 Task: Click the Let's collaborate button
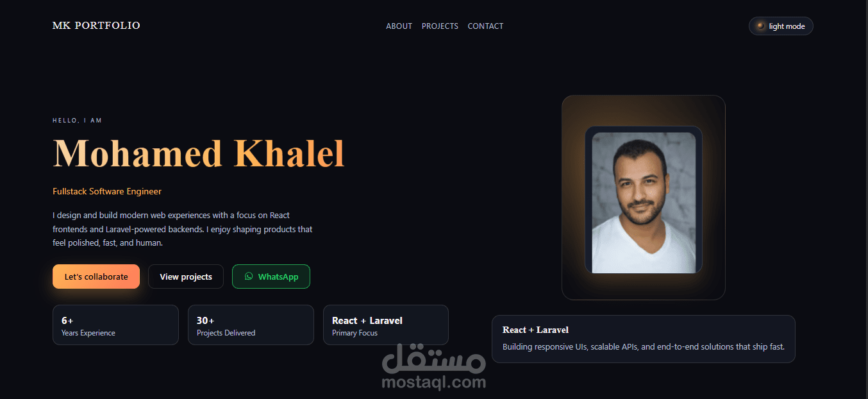point(96,276)
